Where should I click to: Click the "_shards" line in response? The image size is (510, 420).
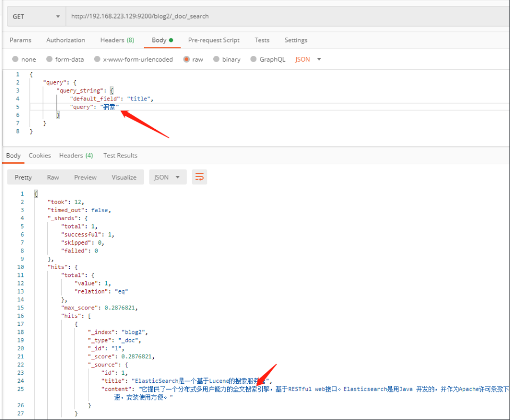coord(68,218)
